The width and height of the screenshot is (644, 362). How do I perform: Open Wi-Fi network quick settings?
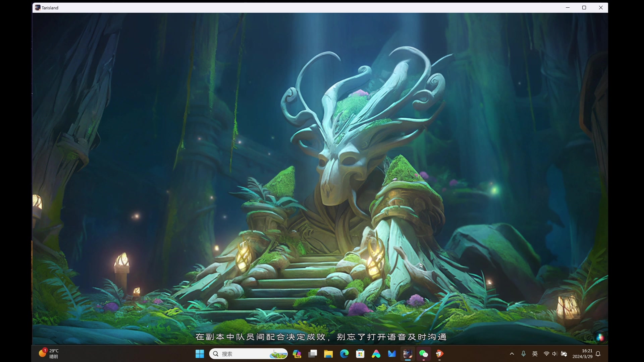click(546, 354)
